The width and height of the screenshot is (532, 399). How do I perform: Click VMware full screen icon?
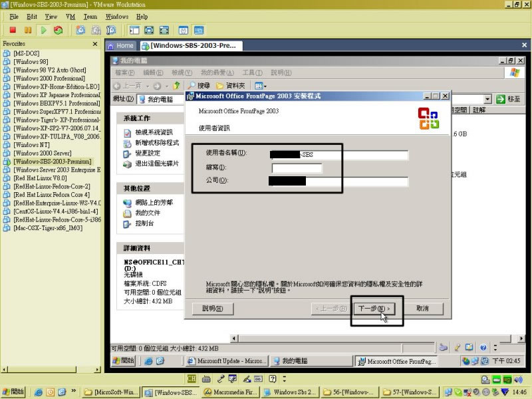(149, 30)
